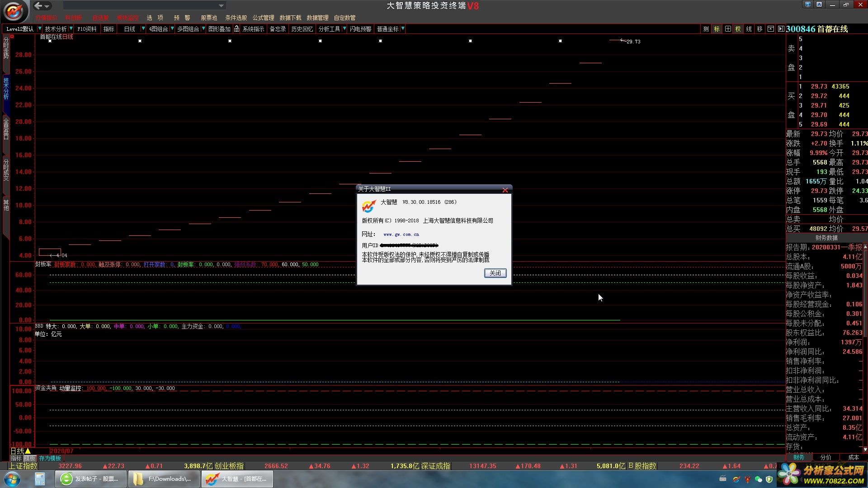Viewport: 868px width, 488px height.
Task: Click the multi-screen monitor icon in title bar
Action: point(807,5)
